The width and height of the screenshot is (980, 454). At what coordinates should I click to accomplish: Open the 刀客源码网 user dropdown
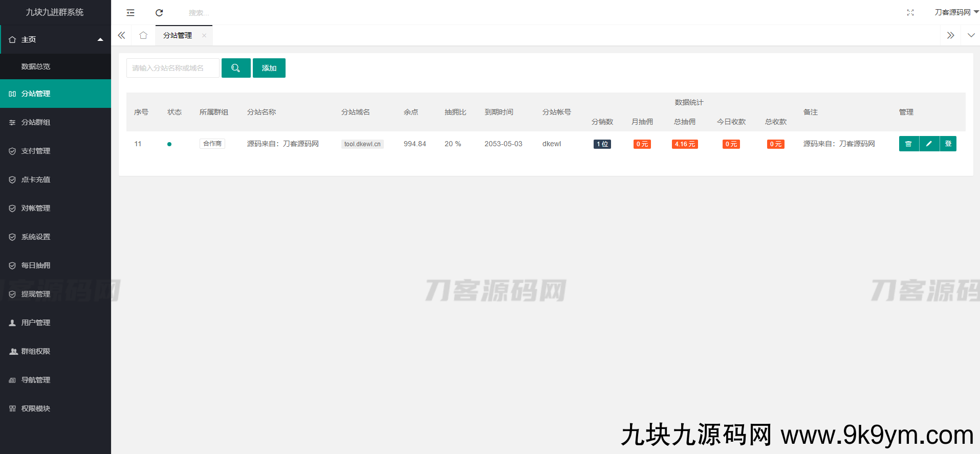pos(955,12)
